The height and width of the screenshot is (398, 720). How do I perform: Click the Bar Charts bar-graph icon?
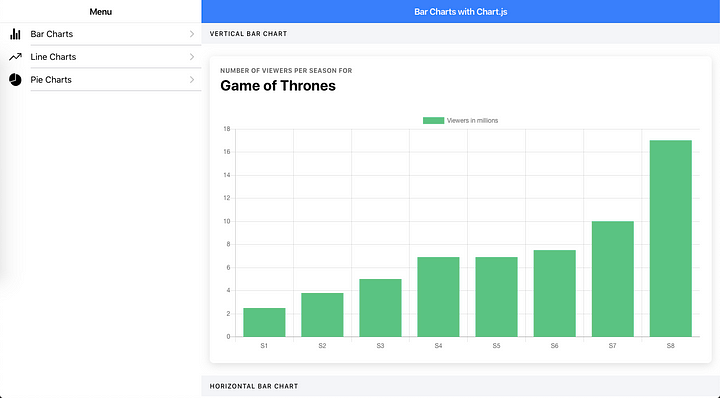point(15,34)
